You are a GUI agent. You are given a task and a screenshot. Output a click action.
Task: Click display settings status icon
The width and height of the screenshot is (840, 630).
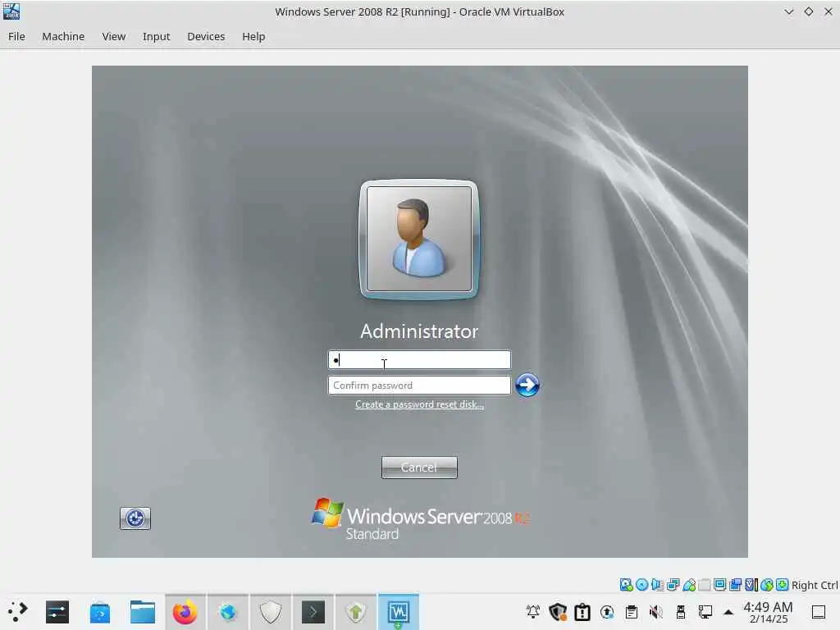[x=720, y=584]
